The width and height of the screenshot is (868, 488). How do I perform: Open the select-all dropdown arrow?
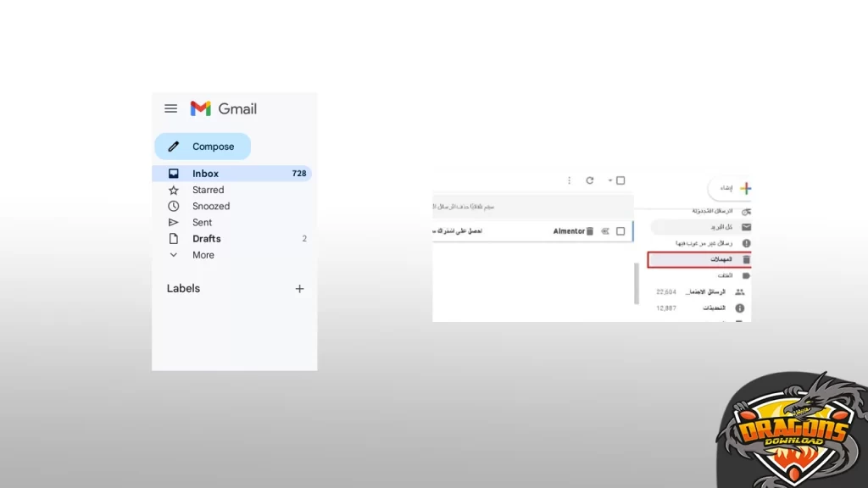click(x=609, y=180)
